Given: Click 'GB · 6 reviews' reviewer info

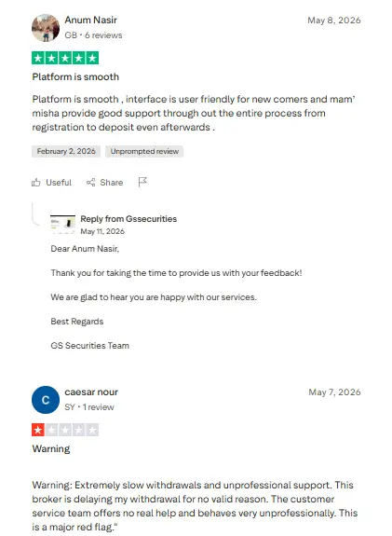Looking at the screenshot, I should click(x=93, y=35).
